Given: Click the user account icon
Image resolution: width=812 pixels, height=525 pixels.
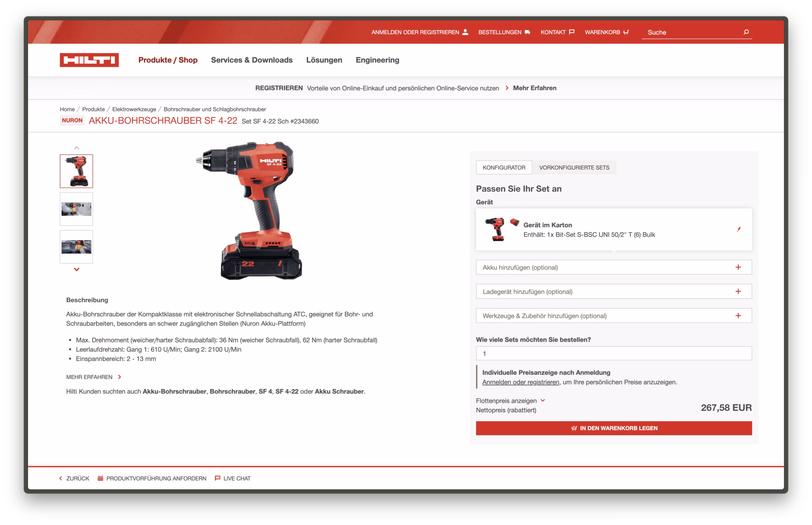Looking at the screenshot, I should (465, 32).
